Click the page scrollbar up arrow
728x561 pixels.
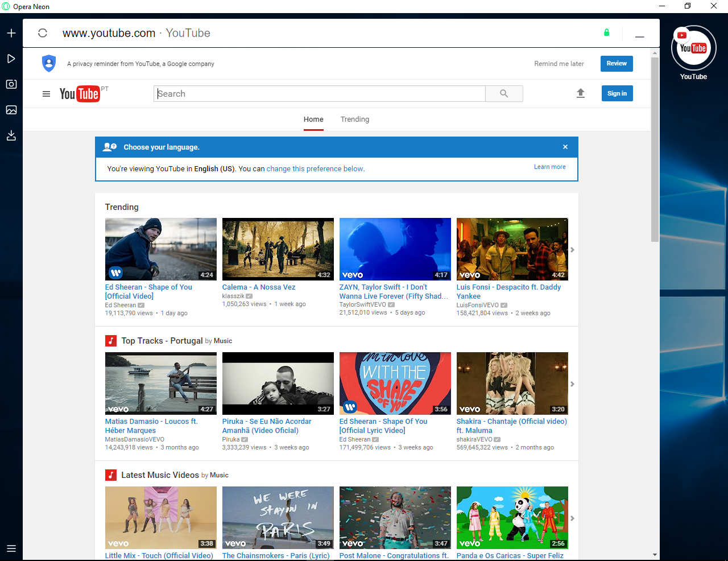click(655, 53)
